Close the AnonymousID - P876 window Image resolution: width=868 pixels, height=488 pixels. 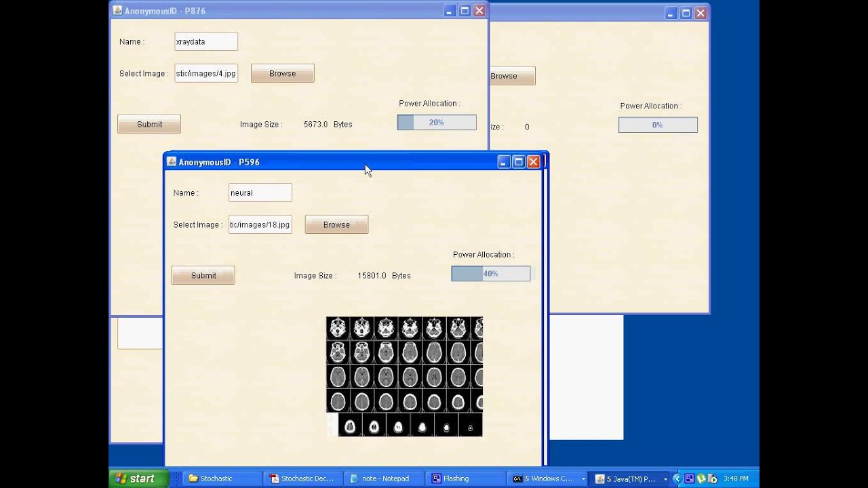pyautogui.click(x=479, y=10)
